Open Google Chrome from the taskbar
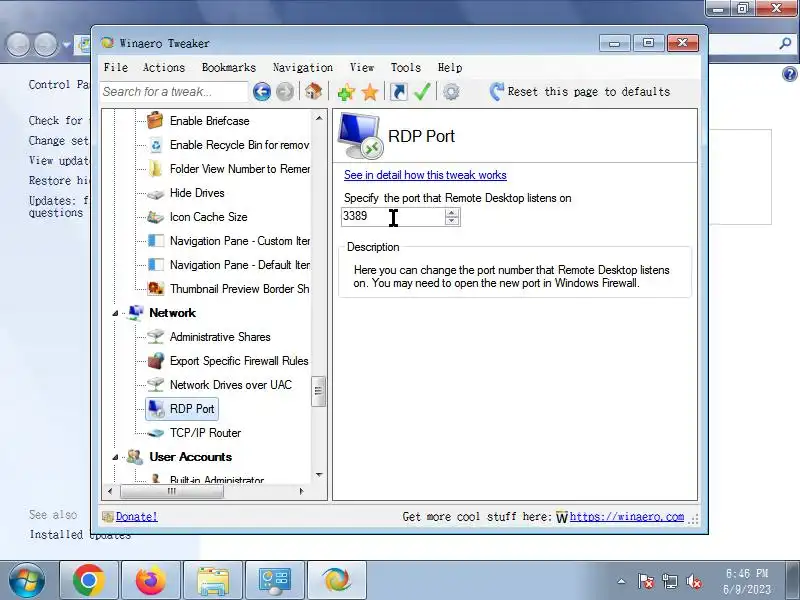The image size is (800, 600). pyautogui.click(x=89, y=580)
